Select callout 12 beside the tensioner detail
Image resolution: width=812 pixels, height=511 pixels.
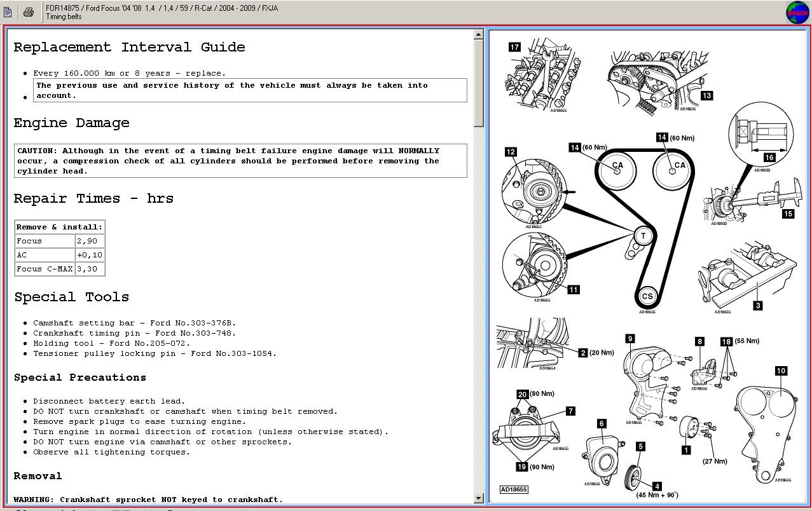(x=511, y=152)
